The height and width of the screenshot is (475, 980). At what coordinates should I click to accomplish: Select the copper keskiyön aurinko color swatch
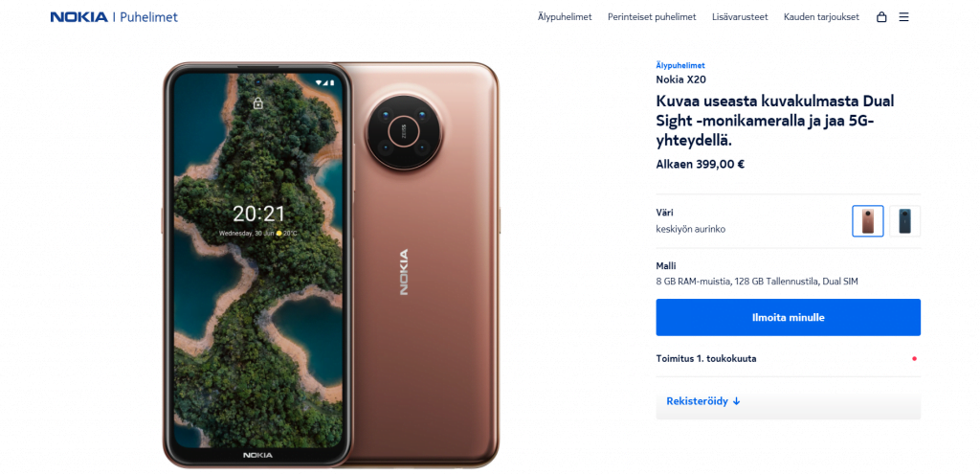click(867, 220)
